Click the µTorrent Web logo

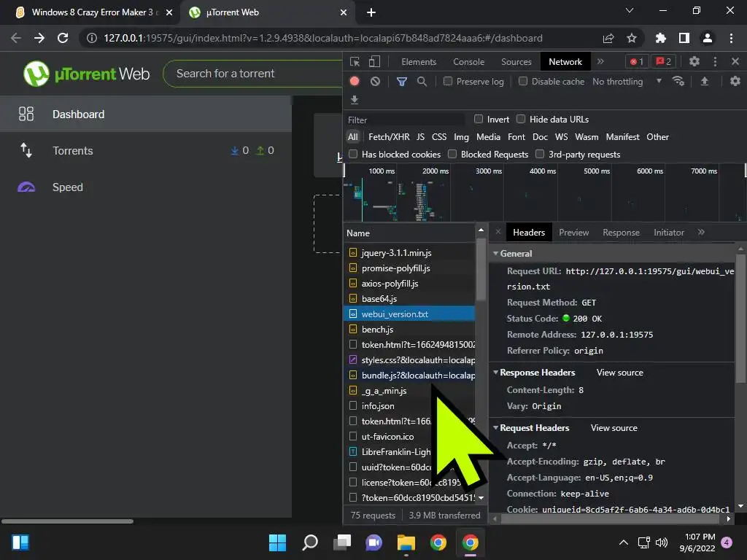point(86,74)
